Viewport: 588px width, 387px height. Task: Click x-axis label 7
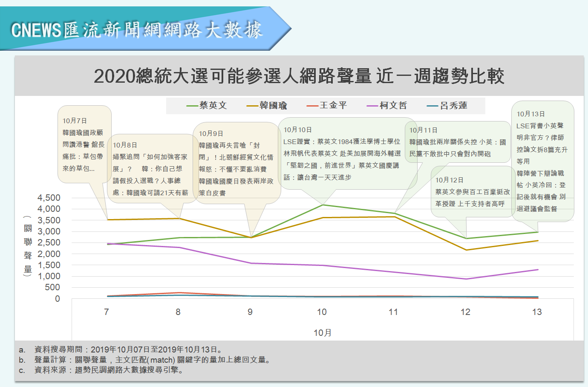[x=107, y=312]
